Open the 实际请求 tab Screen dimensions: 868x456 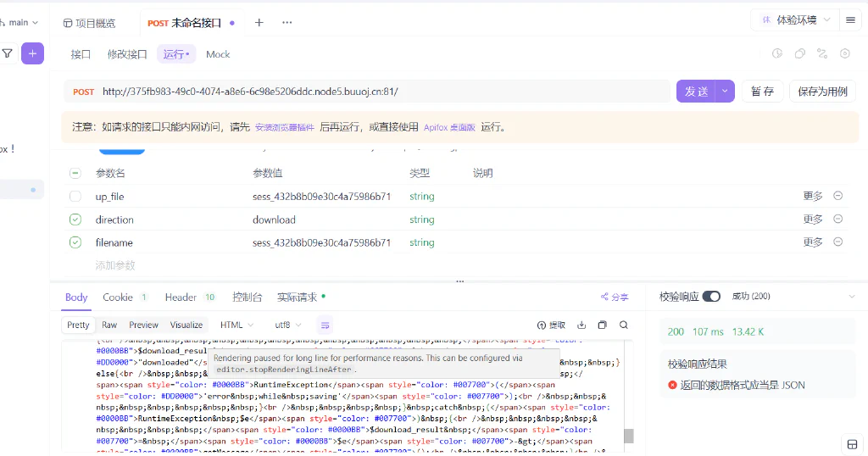301,298
